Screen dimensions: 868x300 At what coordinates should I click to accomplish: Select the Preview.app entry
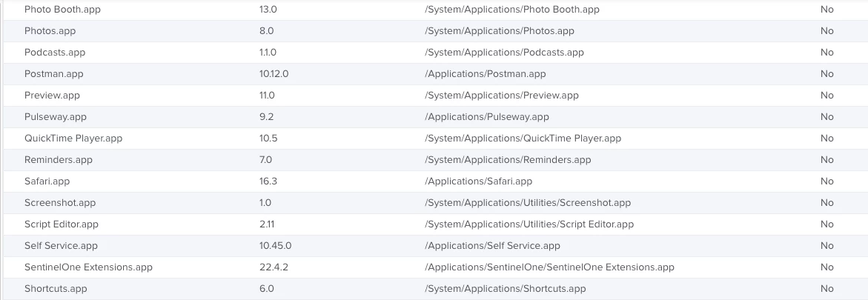click(52, 96)
